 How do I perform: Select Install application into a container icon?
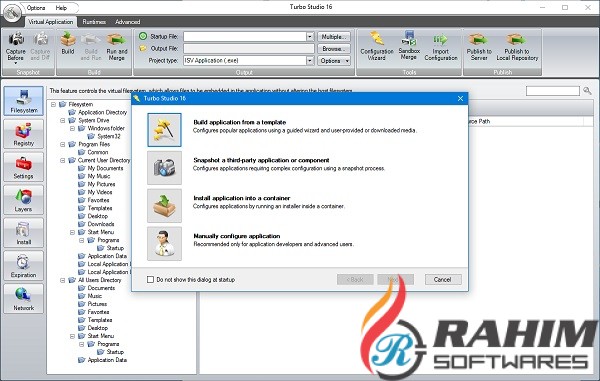165,206
